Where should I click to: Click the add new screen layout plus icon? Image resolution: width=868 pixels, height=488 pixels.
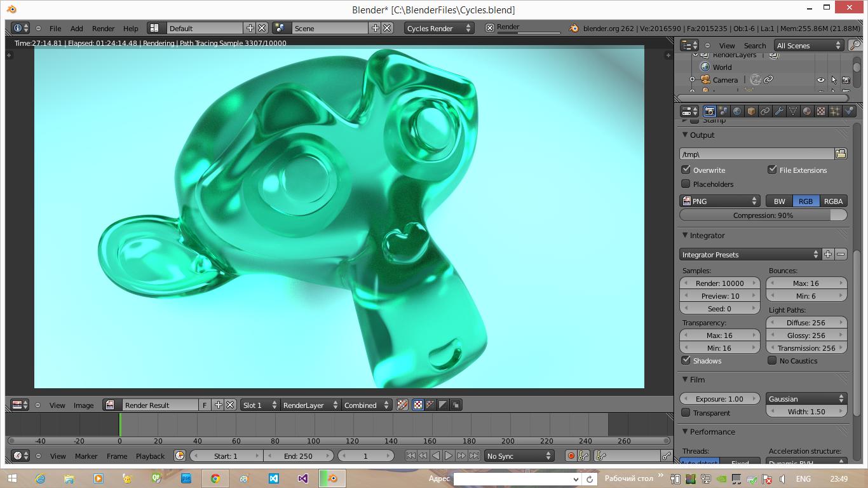(250, 28)
